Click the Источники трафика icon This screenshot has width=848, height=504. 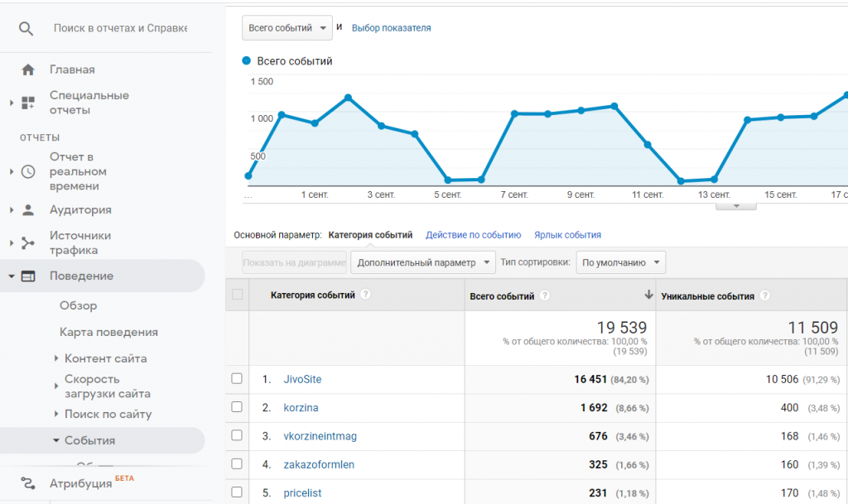(x=28, y=242)
